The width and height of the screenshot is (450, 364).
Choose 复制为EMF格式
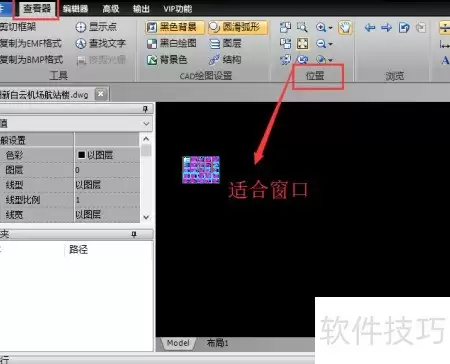coord(31,43)
